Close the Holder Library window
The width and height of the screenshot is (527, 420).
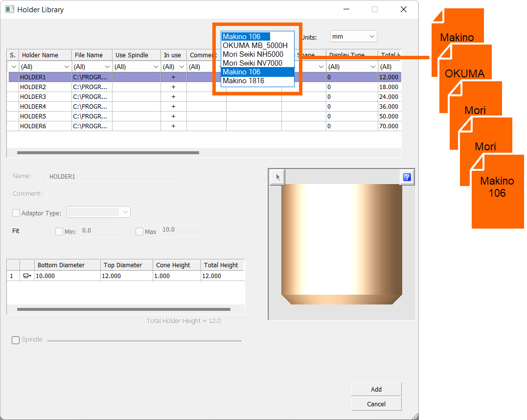(404, 9)
